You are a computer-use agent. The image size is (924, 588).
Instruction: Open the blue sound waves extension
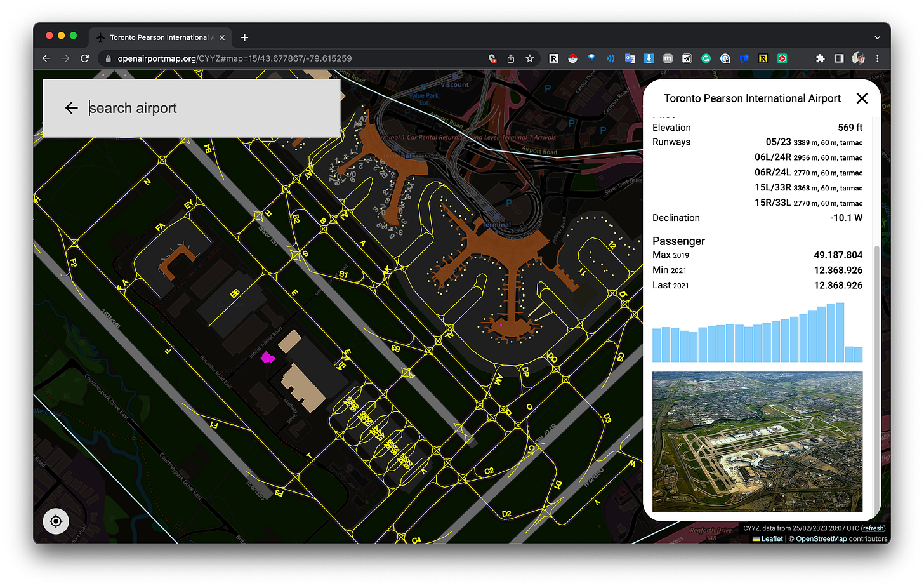[610, 58]
